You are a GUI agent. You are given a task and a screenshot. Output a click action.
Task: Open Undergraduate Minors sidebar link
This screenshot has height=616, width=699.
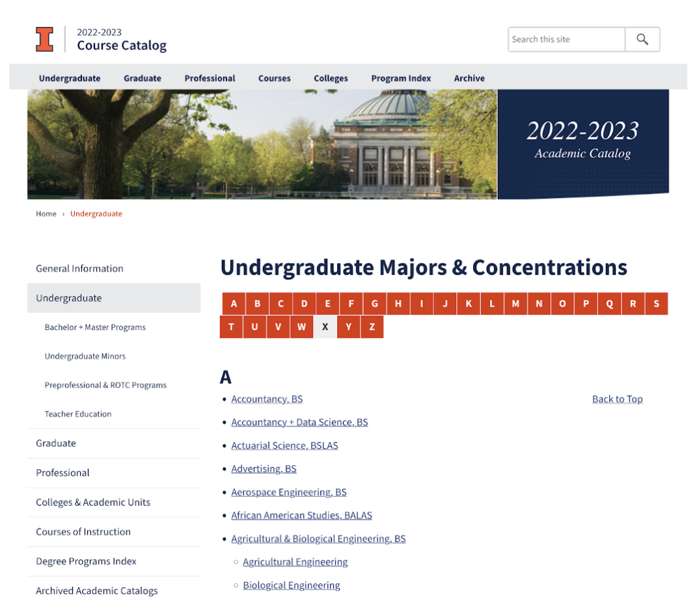[x=85, y=356]
